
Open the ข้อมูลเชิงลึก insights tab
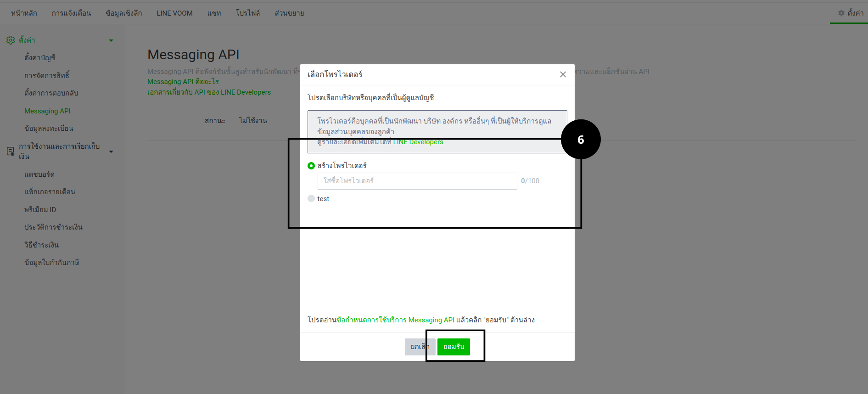123,13
